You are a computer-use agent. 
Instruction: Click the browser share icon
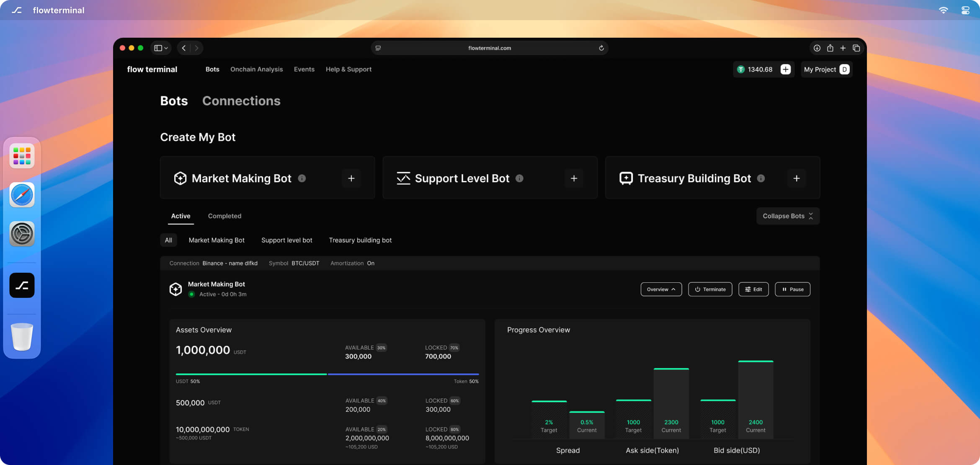(x=830, y=48)
